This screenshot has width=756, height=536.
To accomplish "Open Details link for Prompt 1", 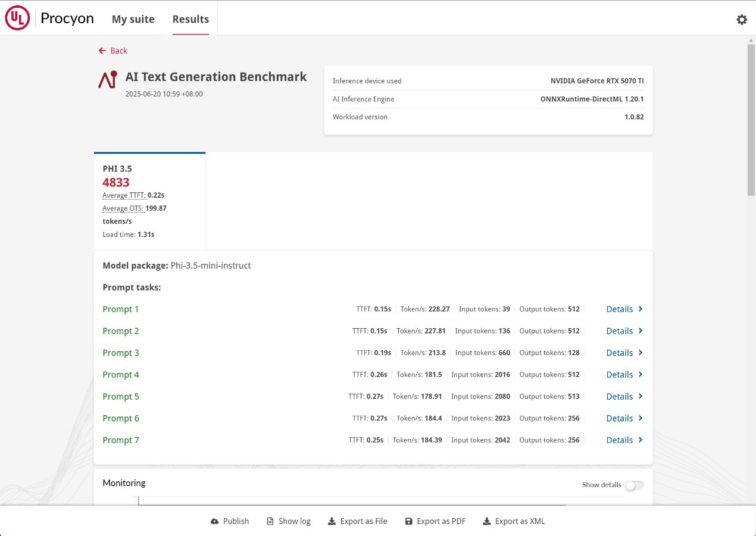I will click(619, 309).
